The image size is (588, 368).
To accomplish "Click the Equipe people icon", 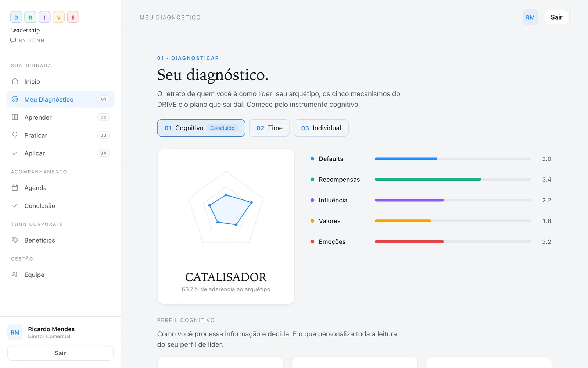I will coord(15,275).
